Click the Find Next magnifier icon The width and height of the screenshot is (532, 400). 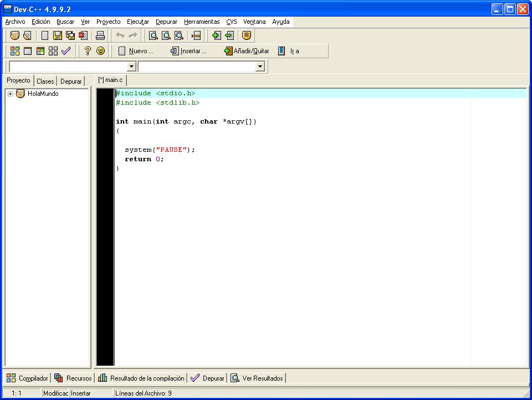click(x=179, y=35)
